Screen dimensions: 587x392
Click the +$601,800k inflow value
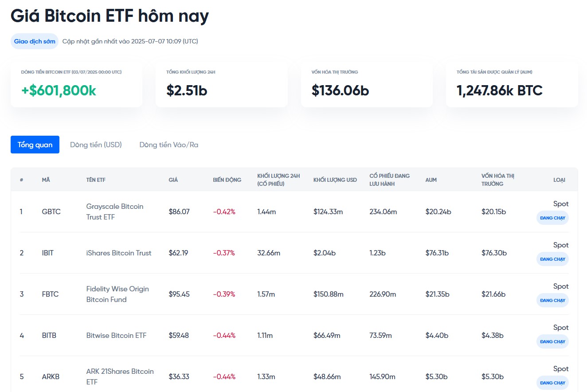[59, 90]
